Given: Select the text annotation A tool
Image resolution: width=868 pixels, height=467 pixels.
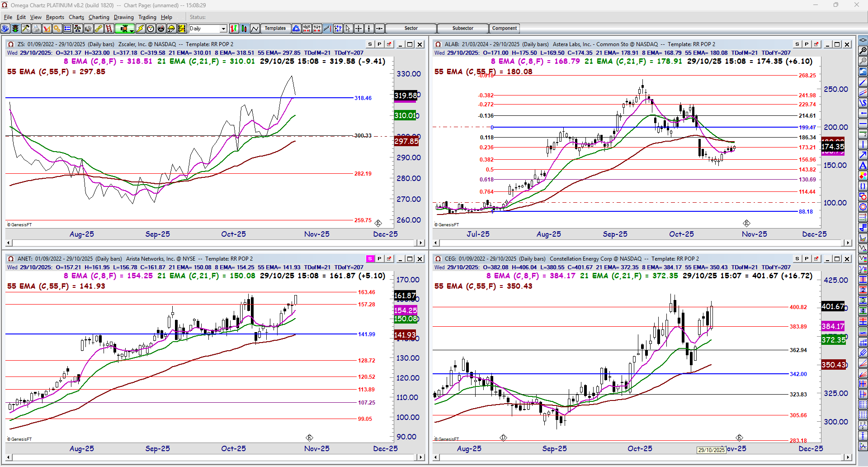Looking at the screenshot, I should pos(863,165).
